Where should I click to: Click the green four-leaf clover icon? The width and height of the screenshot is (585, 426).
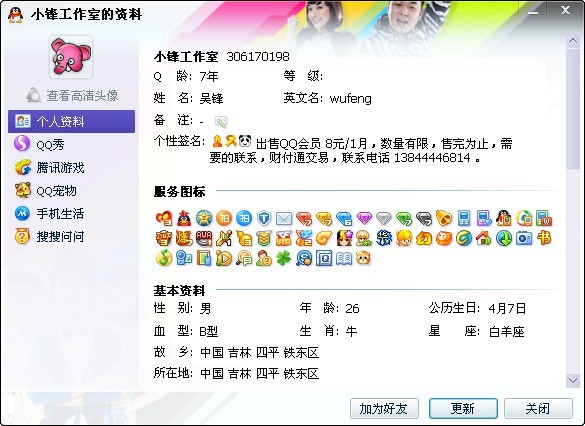click(284, 258)
